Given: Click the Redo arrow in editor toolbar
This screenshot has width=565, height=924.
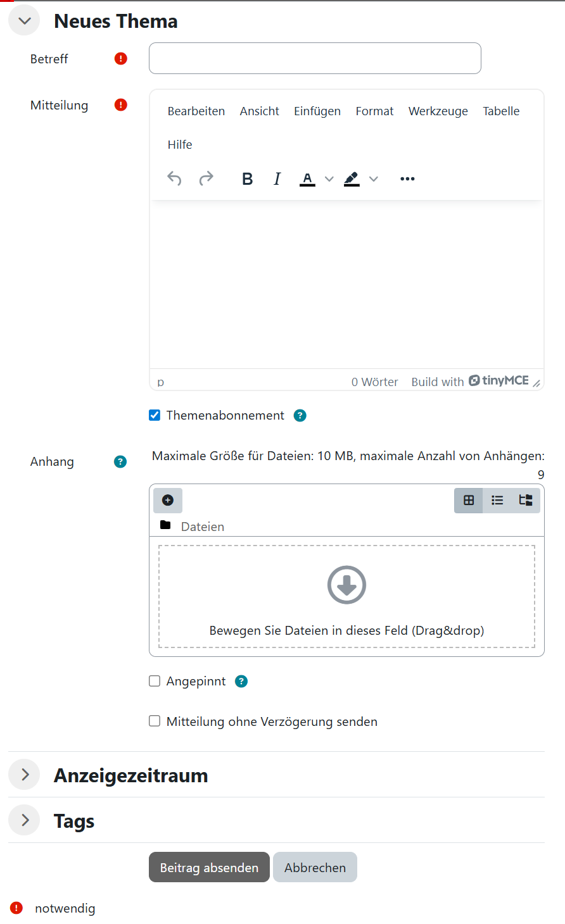Looking at the screenshot, I should (206, 179).
